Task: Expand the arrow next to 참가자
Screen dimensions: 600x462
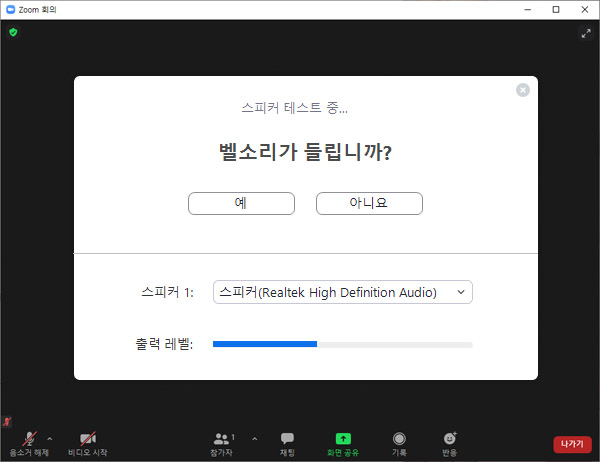Action: (x=254, y=438)
